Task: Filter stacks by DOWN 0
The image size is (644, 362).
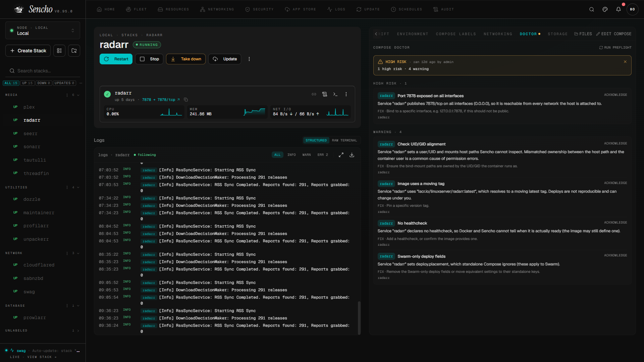Action: (x=44, y=83)
